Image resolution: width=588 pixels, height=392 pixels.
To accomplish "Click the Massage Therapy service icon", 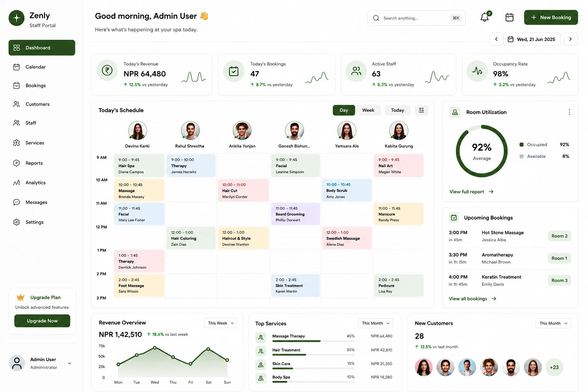I will pos(261,337).
